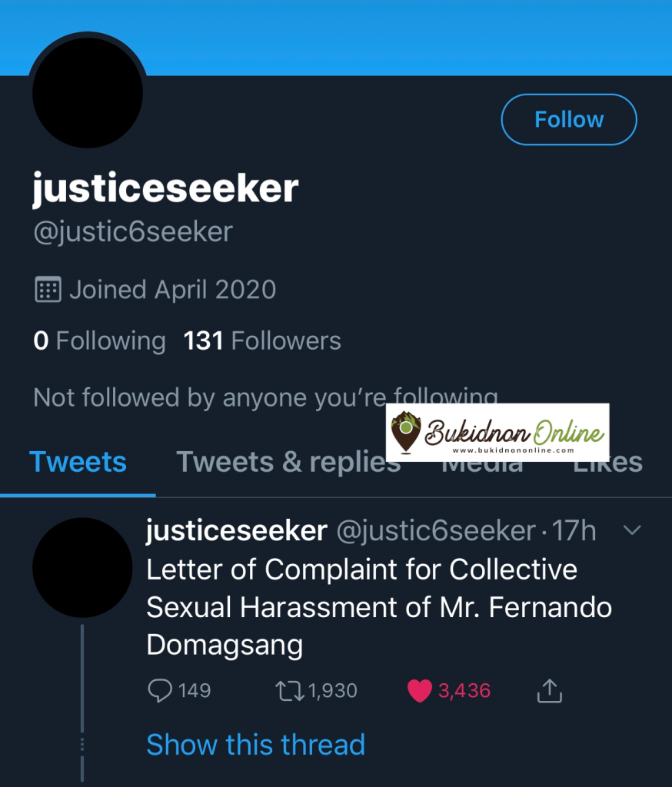The image size is (672, 787).
Task: Expand the tweet options chevron
Action: click(x=631, y=530)
